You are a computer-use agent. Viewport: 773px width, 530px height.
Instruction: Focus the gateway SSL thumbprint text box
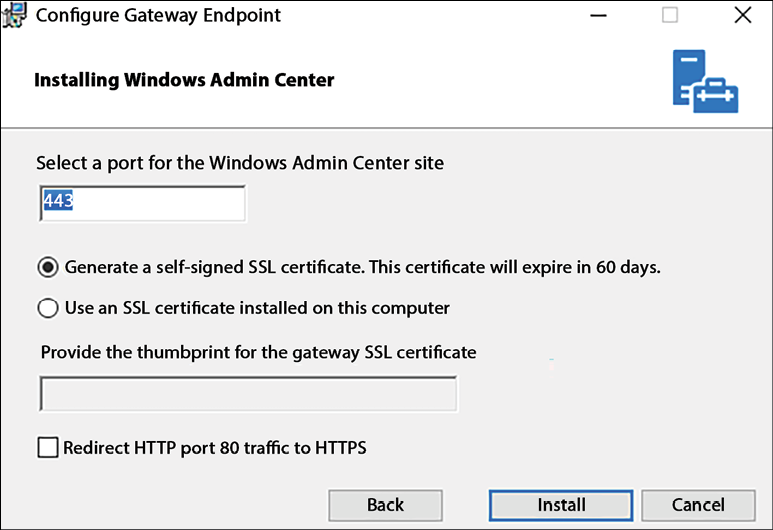coord(248,393)
